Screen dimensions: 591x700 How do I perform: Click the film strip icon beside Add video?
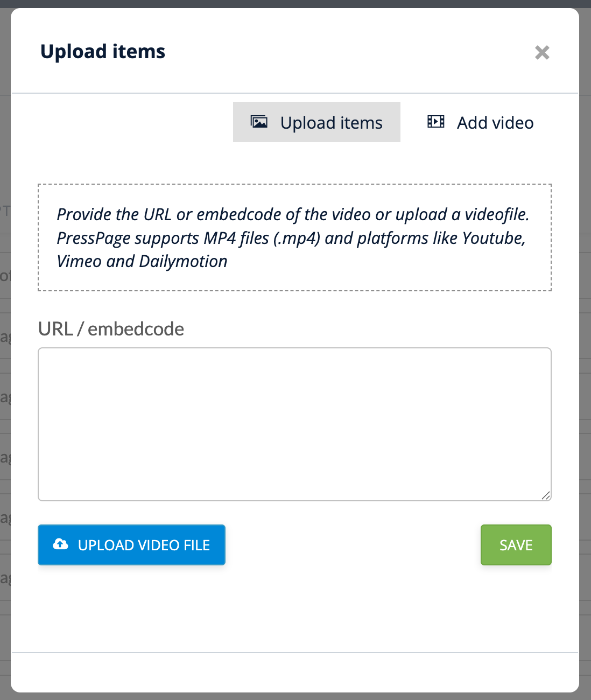tap(435, 122)
